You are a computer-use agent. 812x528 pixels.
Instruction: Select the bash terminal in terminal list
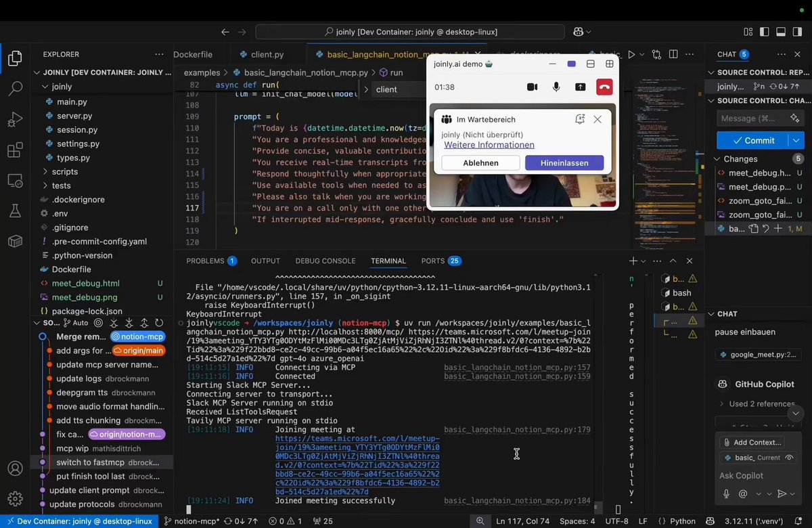[680, 293]
